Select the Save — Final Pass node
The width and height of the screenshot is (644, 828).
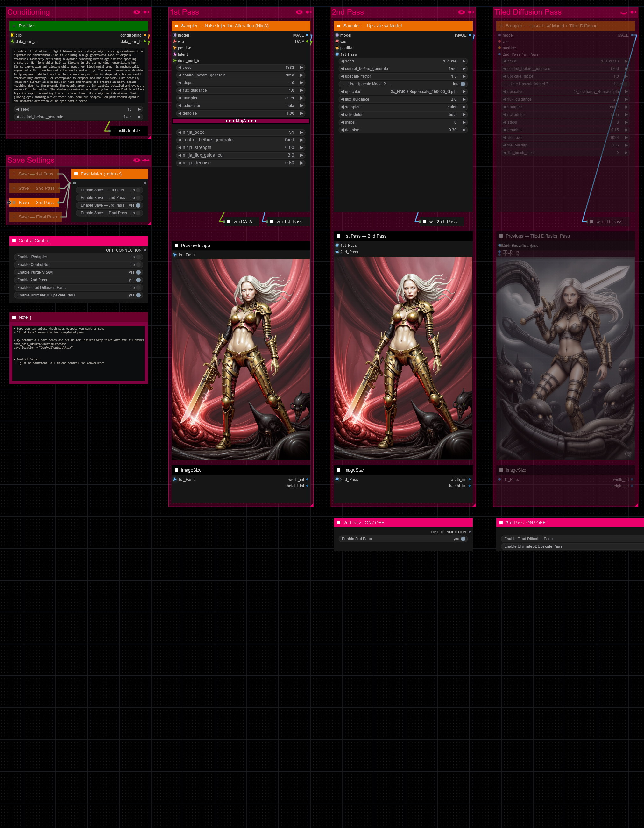tap(35, 217)
